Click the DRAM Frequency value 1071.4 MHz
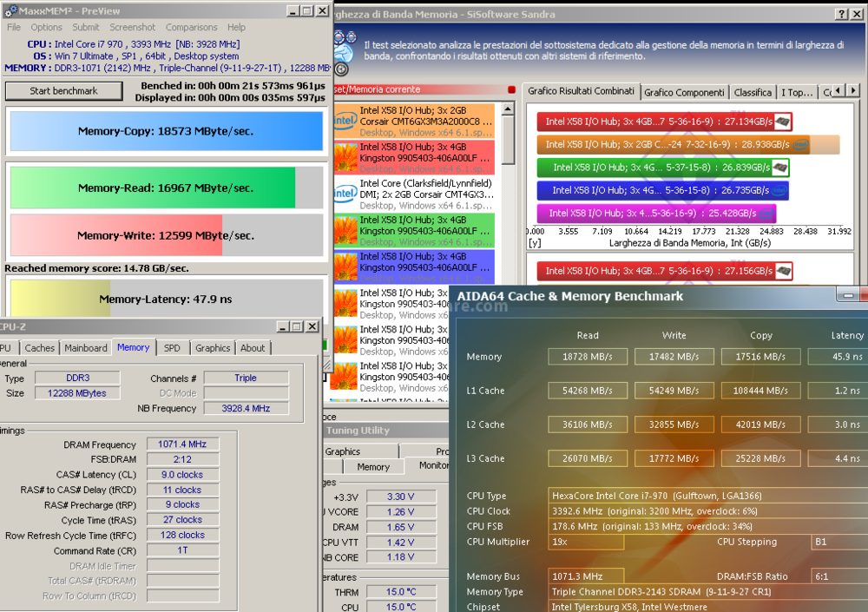 coord(182,444)
